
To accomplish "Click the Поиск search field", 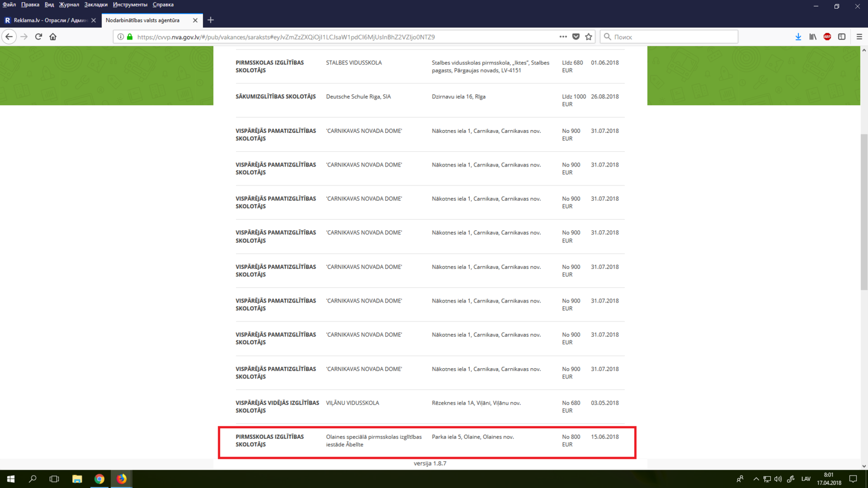I will coord(673,37).
